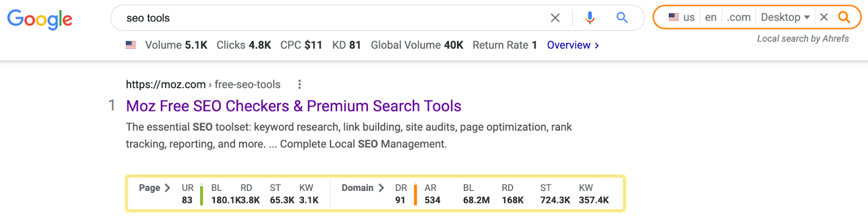The height and width of the screenshot is (224, 868).
Task: Click the Google logo
Action: 40,19
